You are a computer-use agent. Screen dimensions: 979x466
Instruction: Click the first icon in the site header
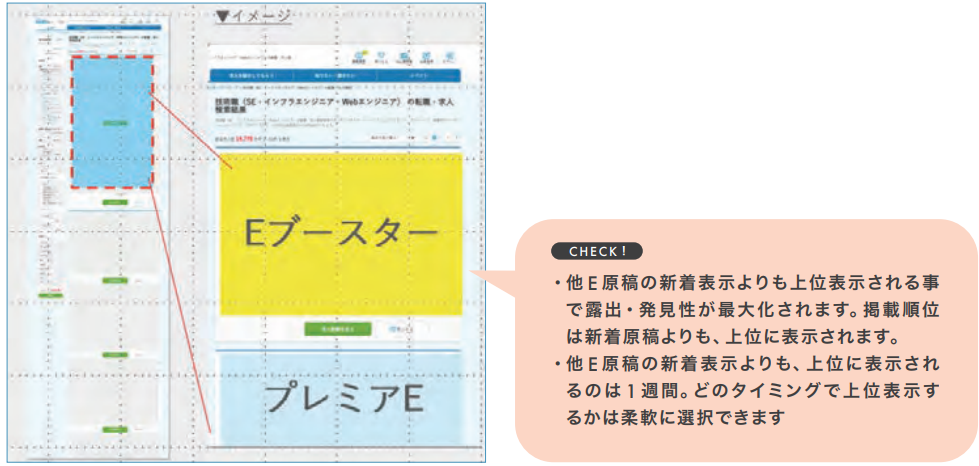[x=360, y=54]
